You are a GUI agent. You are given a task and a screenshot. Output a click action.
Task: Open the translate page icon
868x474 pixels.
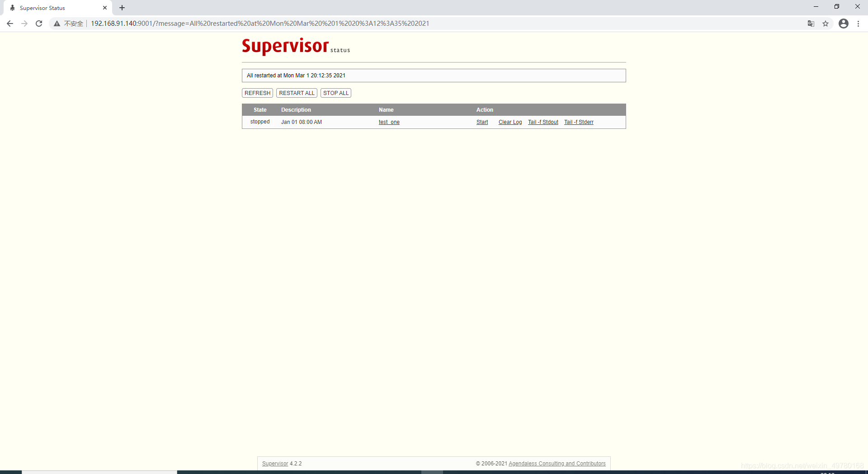click(811, 24)
